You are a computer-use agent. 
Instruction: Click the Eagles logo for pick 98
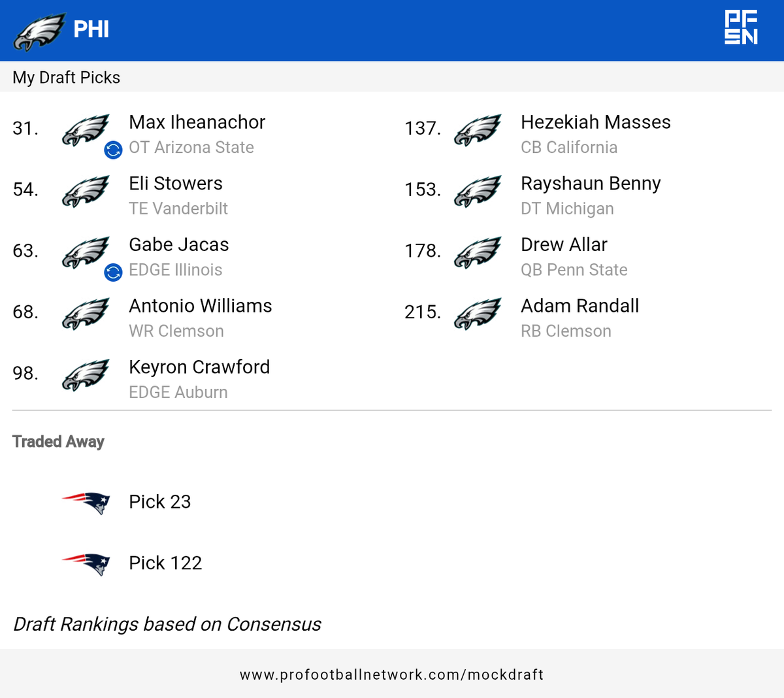pos(86,374)
